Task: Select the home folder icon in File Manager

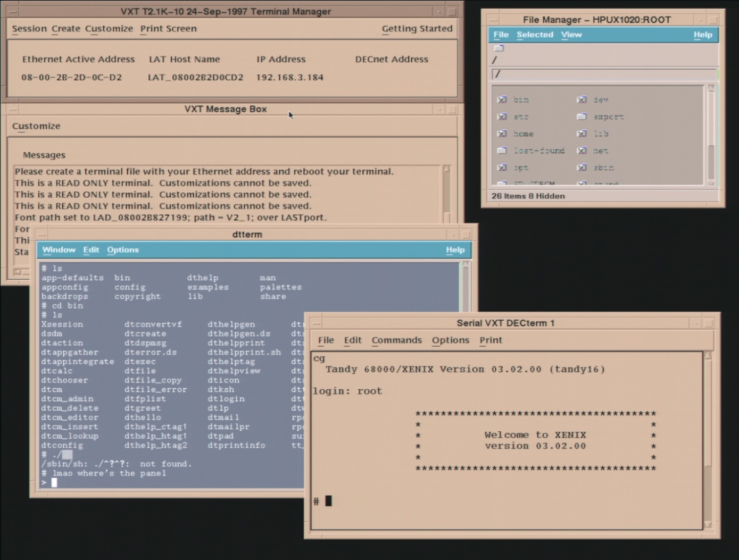Action: click(x=502, y=133)
